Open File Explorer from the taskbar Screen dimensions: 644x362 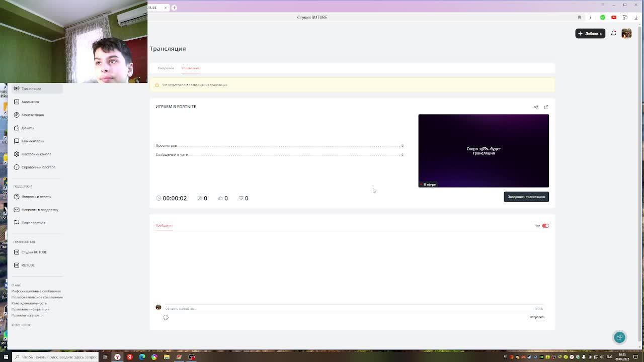click(x=167, y=357)
